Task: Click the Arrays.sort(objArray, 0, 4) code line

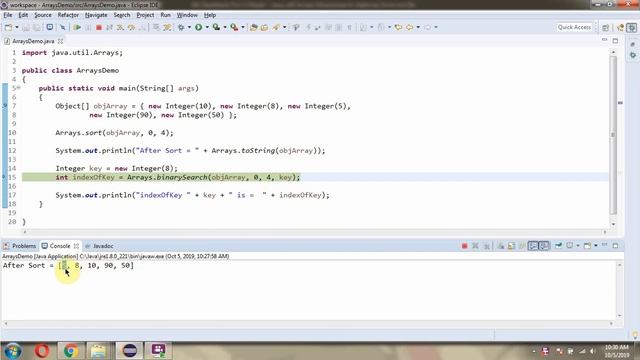Action: pos(114,133)
